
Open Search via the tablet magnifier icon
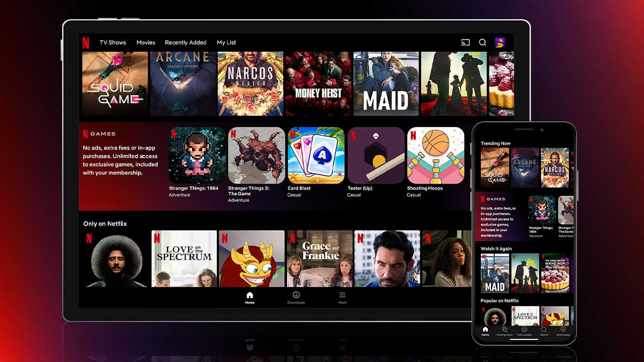(482, 42)
